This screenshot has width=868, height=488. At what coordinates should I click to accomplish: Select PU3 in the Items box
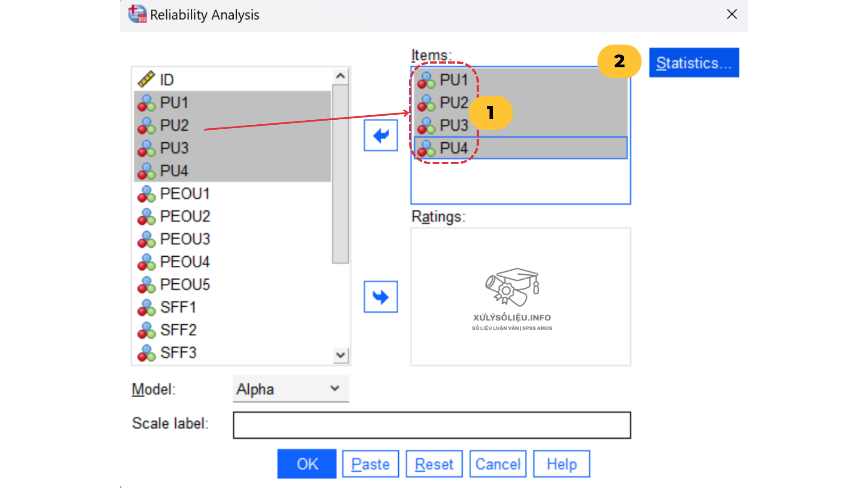520,125
